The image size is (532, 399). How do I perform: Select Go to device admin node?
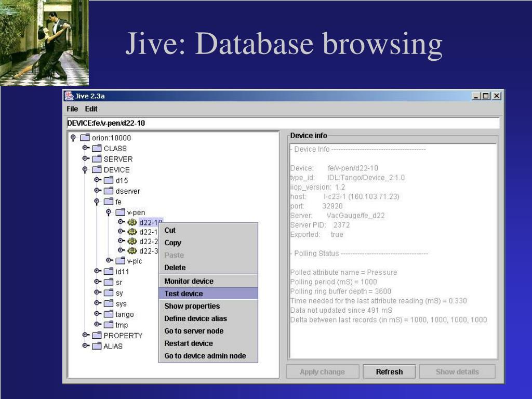pos(208,356)
